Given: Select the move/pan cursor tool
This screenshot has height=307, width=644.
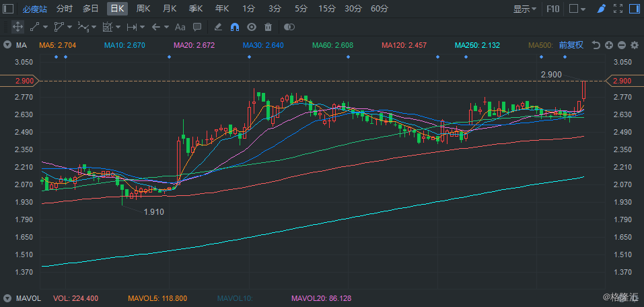Looking at the screenshot, I should (x=17, y=27).
